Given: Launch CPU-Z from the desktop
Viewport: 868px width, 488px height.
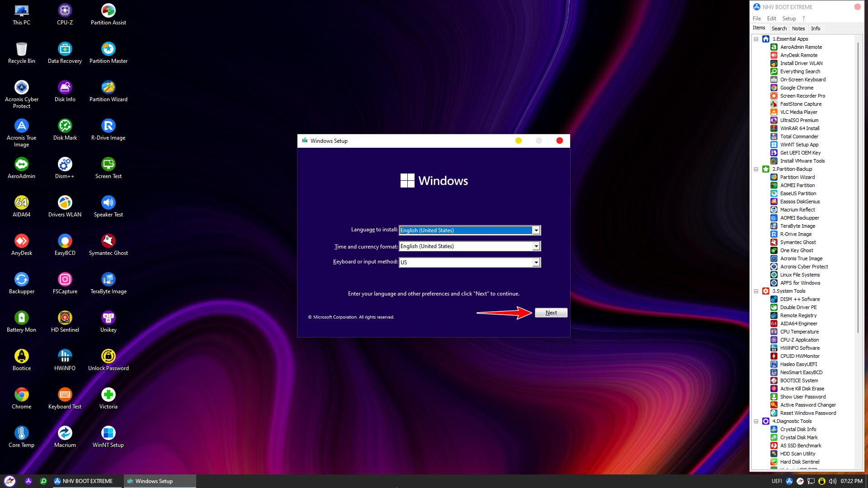Looking at the screenshot, I should click(x=65, y=11).
